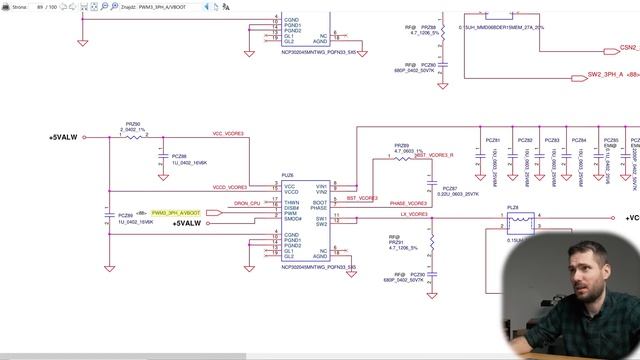640x360 pixels.
Task: Go to the next page with the cloud arrow
Action: coord(73,7)
